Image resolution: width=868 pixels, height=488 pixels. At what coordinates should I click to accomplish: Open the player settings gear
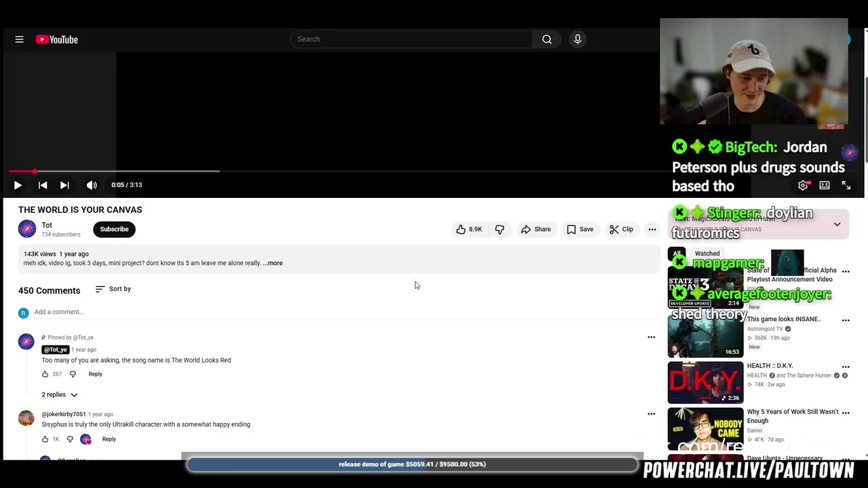803,185
